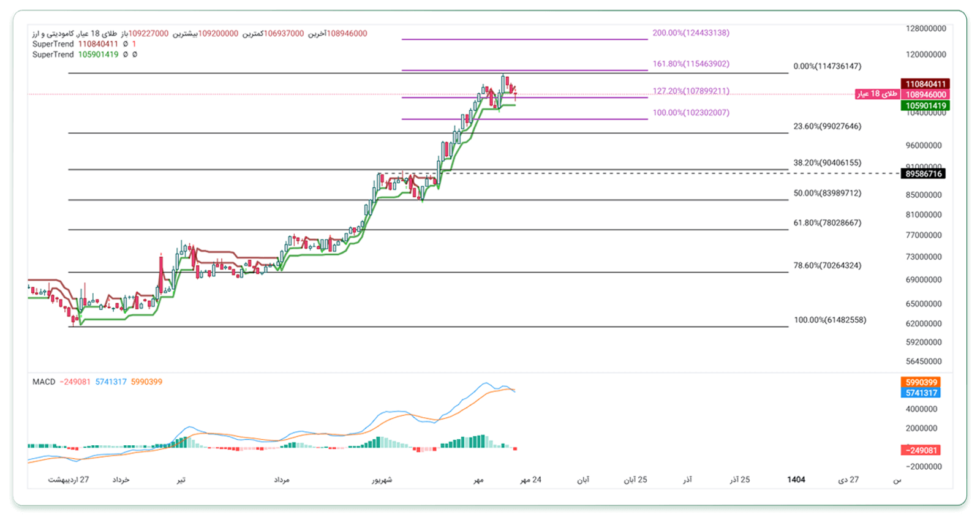Click the null symbol in the red SuperTrend row
The width and height of the screenshot is (980, 517).
125,44
